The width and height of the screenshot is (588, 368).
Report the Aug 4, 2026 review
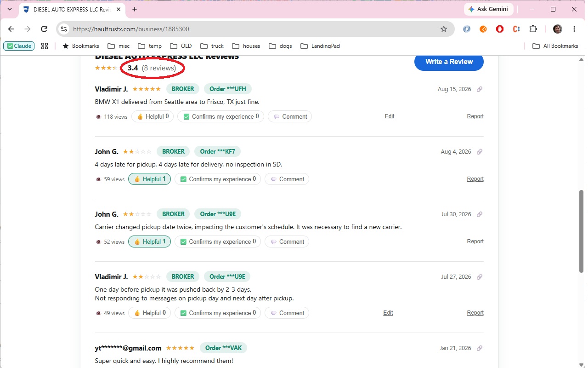pyautogui.click(x=475, y=179)
